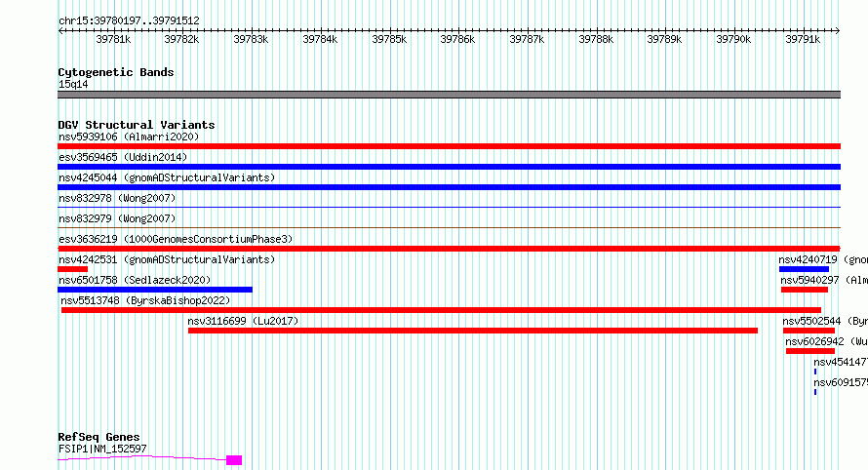Click the nsv4242531 (gnomADStructuralVariants) text label
Screen dimensions: 868x470
[167, 259]
